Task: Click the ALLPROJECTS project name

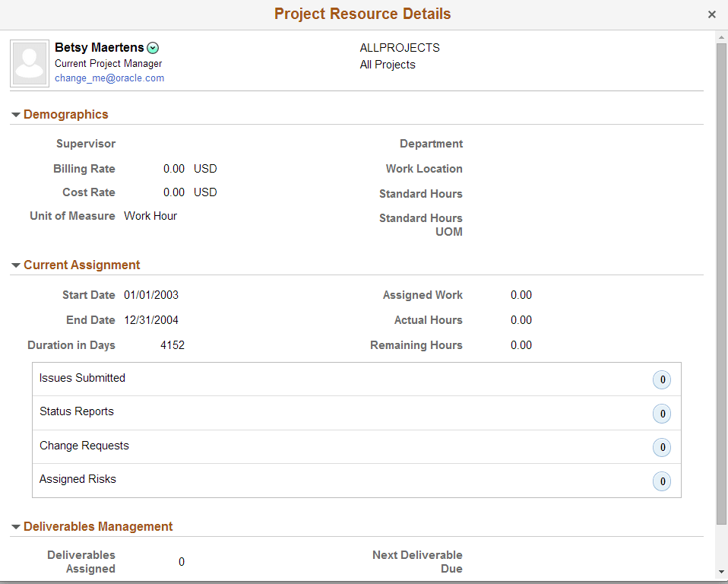Action: (400, 47)
